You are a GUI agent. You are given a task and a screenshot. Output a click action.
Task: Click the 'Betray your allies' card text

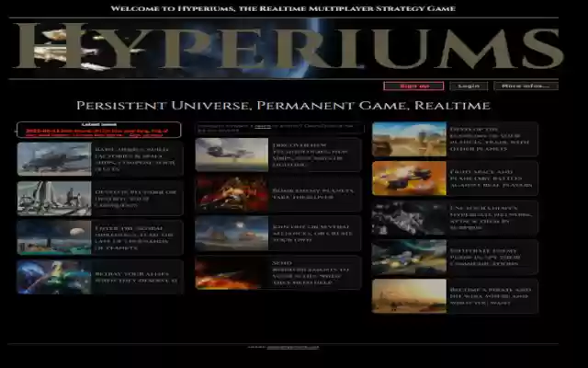pos(136,277)
